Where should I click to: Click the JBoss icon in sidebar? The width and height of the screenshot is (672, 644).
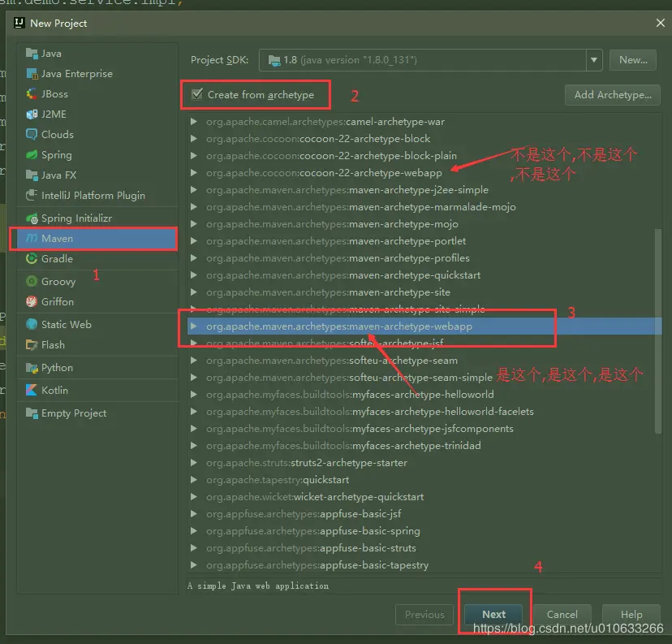click(x=32, y=94)
